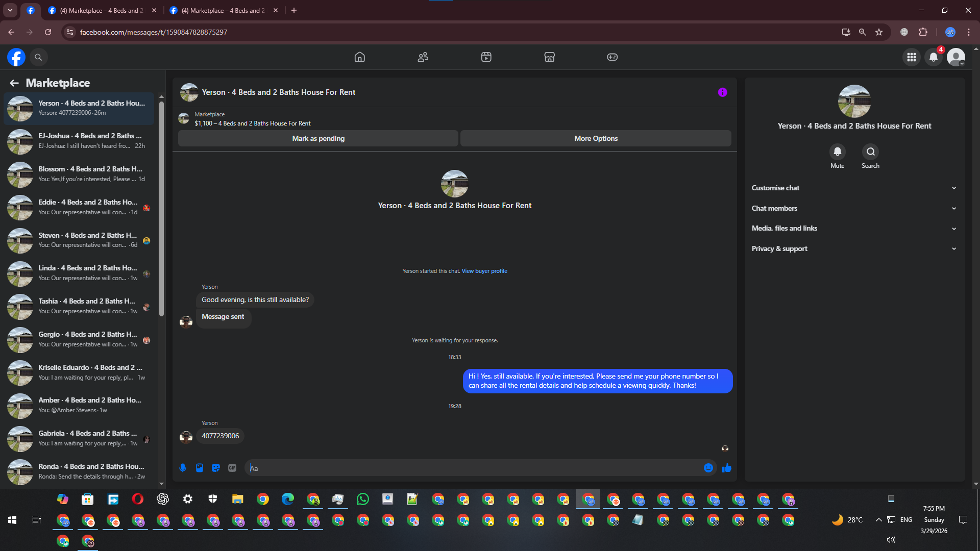This screenshot has width=980, height=551.
Task: Click conversation list scrollbar thumb
Action: pos(161,208)
